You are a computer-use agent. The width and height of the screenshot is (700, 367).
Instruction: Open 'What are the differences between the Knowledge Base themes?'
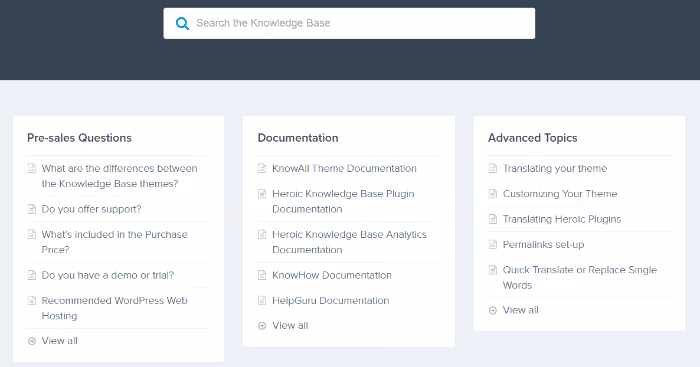point(119,176)
